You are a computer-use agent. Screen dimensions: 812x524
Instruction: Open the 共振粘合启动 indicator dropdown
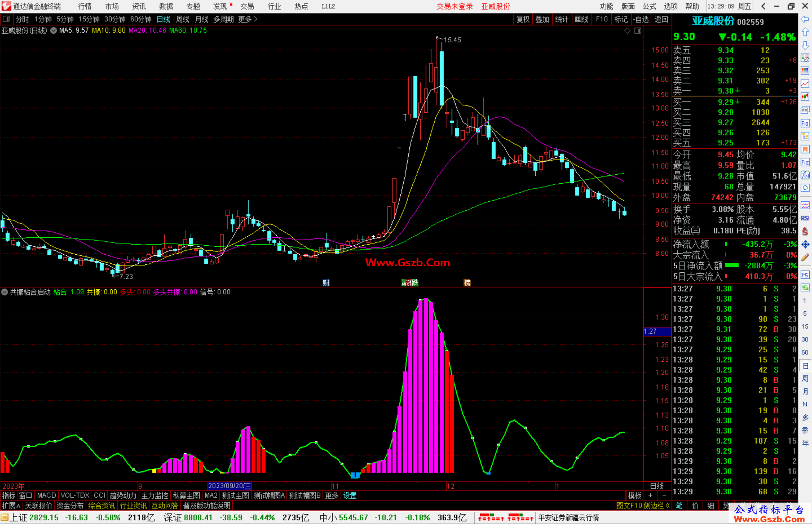(x=5, y=292)
